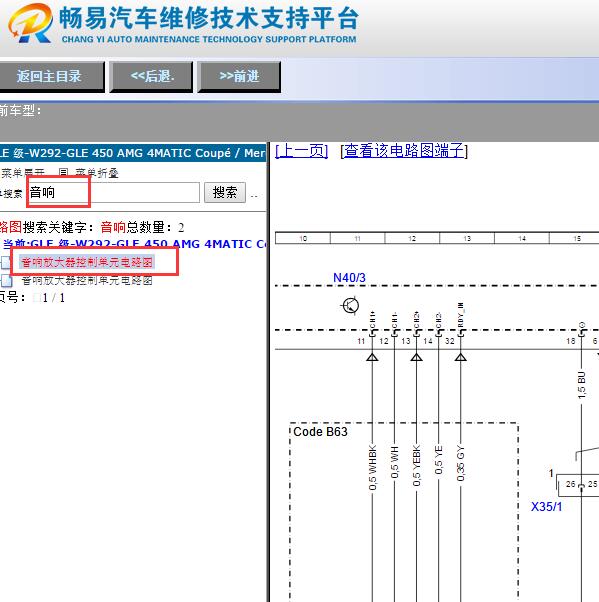Click the 0,5 WHBK wire label
Screen dimensions: 599x602
tap(372, 468)
